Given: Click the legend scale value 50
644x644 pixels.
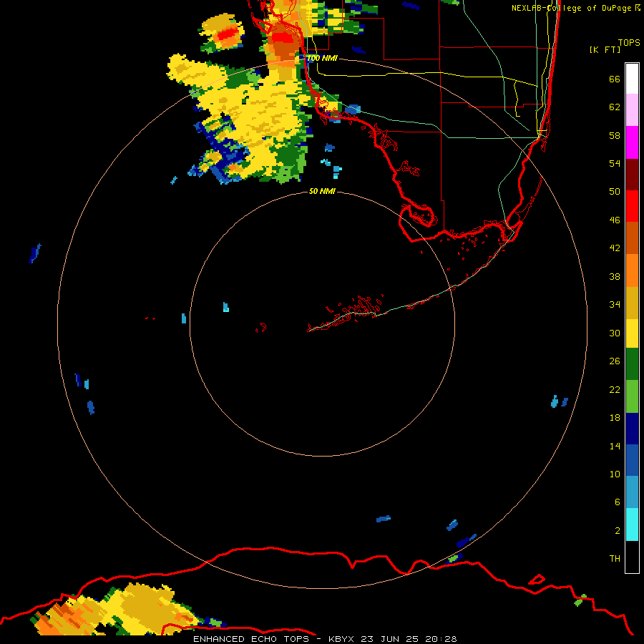Looking at the screenshot, I should [x=615, y=192].
